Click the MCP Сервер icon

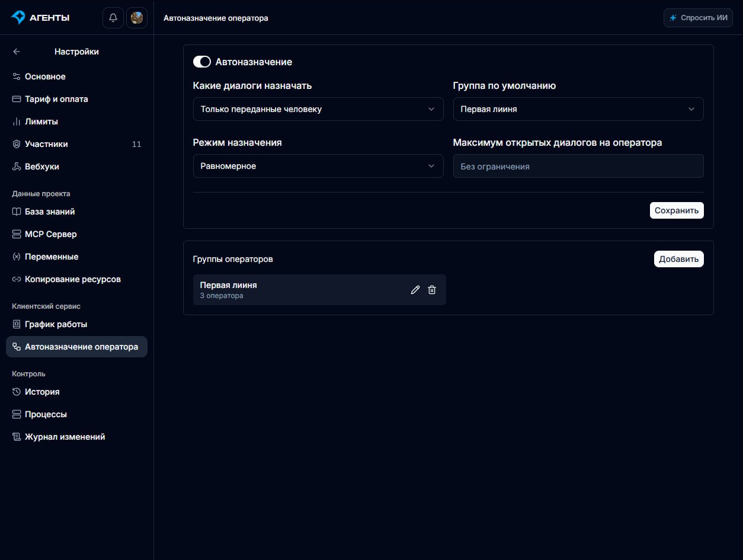point(17,234)
